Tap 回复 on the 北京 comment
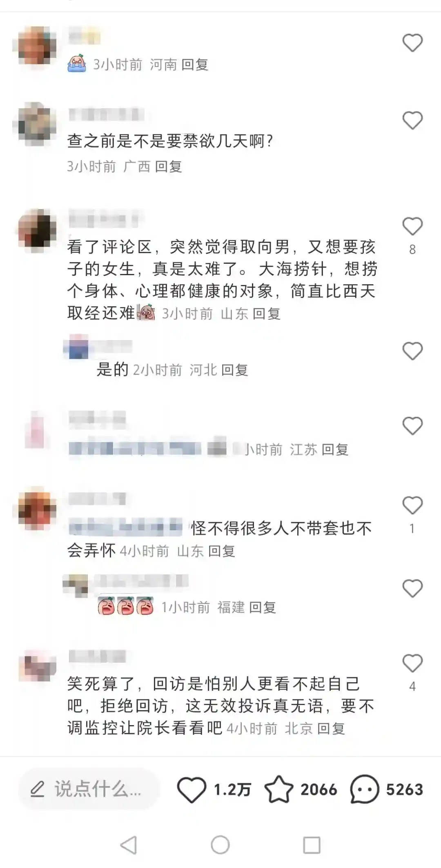This screenshot has width=441, height=868. [x=331, y=728]
